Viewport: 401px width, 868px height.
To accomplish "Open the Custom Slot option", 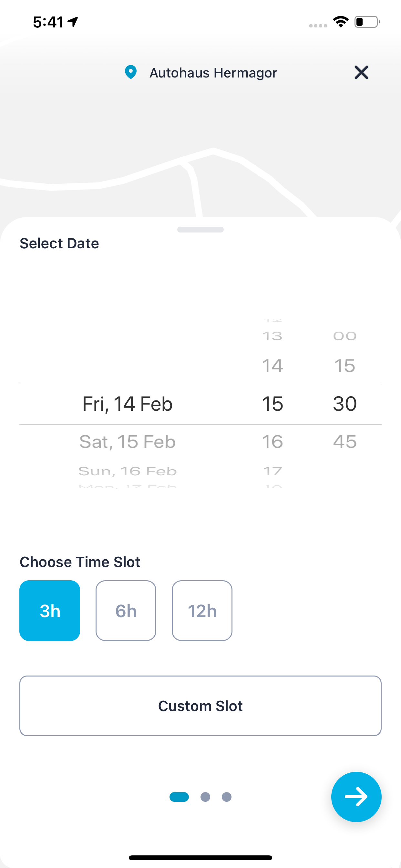I will pos(200,706).
